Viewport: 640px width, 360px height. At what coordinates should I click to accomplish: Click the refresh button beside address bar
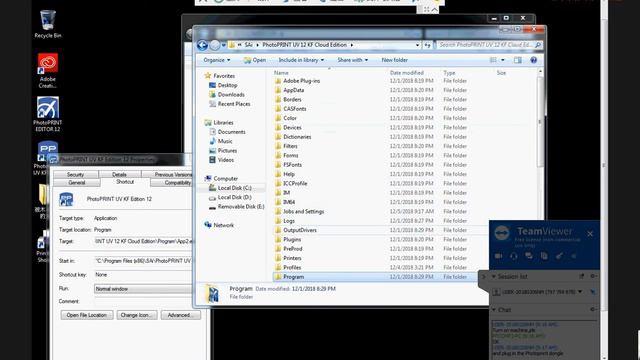[427, 45]
